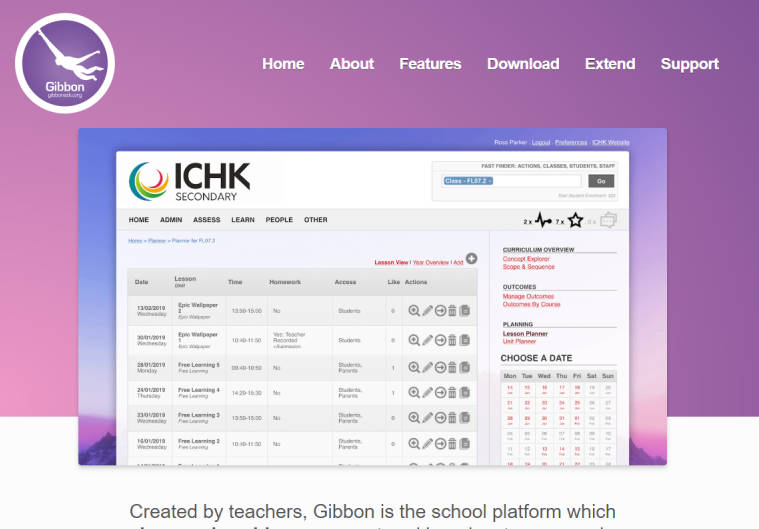Click the message bubble icon
Screen dimensions: 759x529
608,220
